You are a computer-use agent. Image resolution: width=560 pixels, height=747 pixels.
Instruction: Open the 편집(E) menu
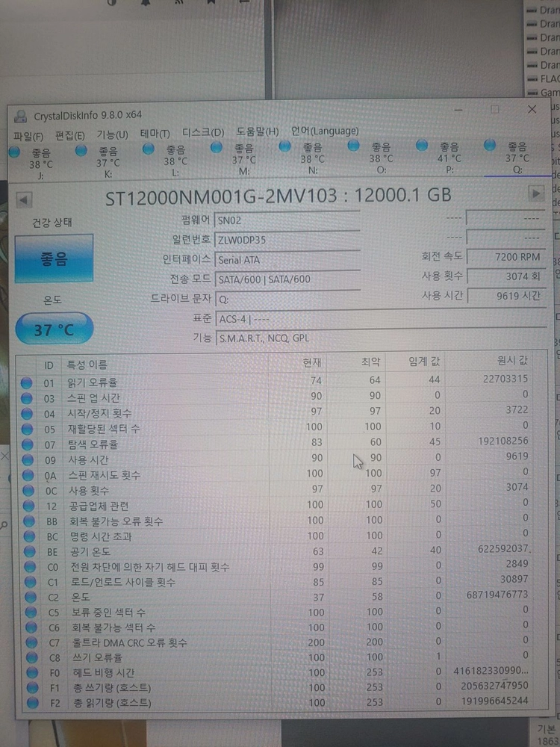[70, 136]
